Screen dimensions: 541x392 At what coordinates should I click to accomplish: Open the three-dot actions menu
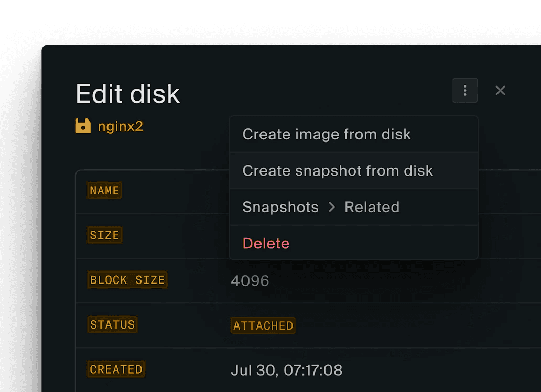coord(464,90)
